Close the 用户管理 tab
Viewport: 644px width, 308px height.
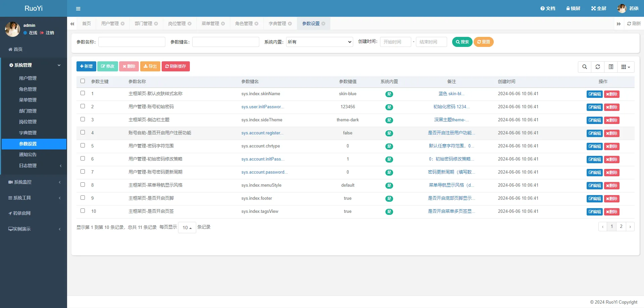(123, 24)
